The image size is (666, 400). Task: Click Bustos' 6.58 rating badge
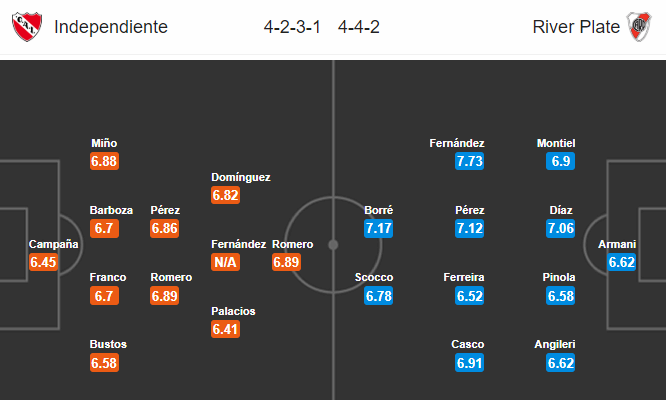[x=104, y=363]
